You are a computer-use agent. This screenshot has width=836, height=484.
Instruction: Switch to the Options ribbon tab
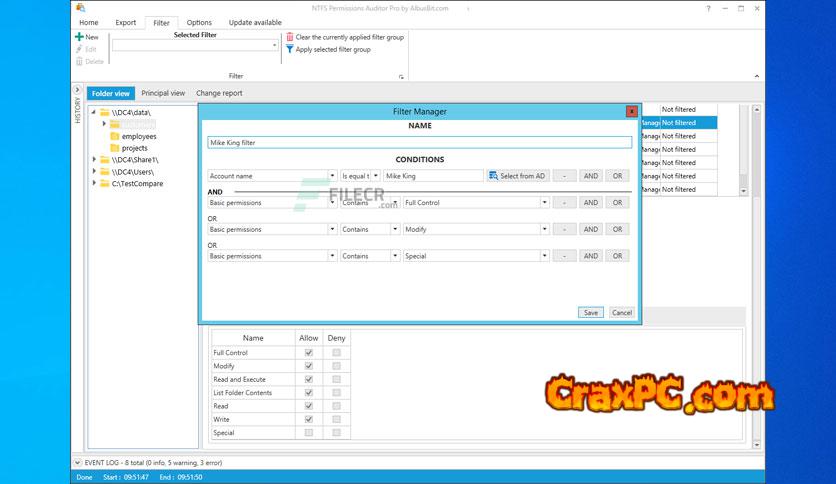pyautogui.click(x=199, y=22)
